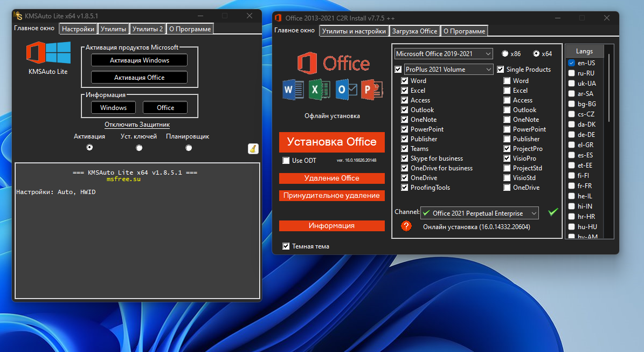
Task: Uncheck ProPlus Teams checkbox
Action: tap(405, 149)
